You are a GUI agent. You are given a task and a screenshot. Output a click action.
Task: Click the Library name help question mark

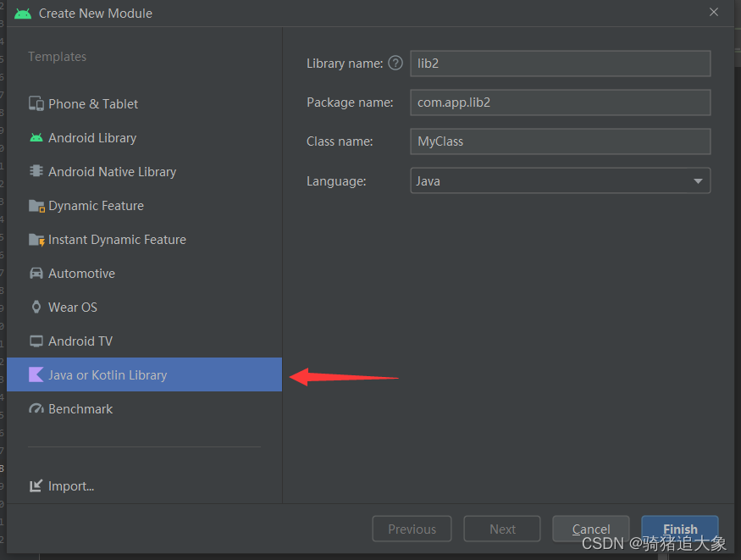395,63
